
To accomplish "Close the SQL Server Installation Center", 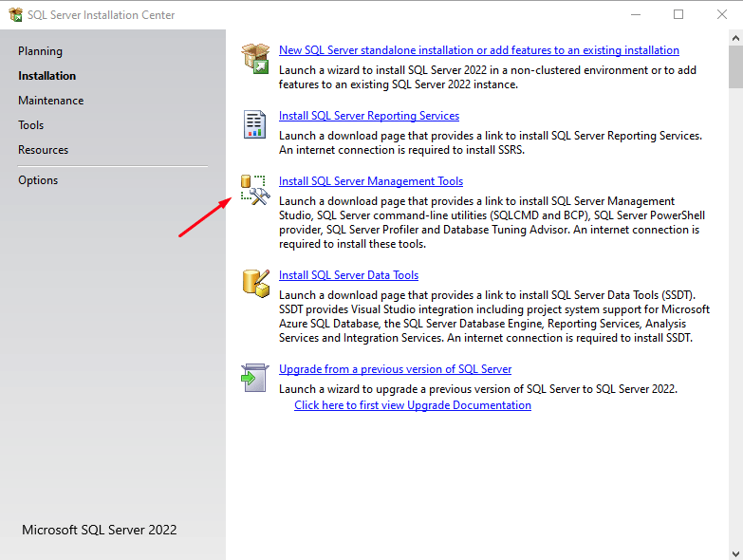I will point(722,14).
